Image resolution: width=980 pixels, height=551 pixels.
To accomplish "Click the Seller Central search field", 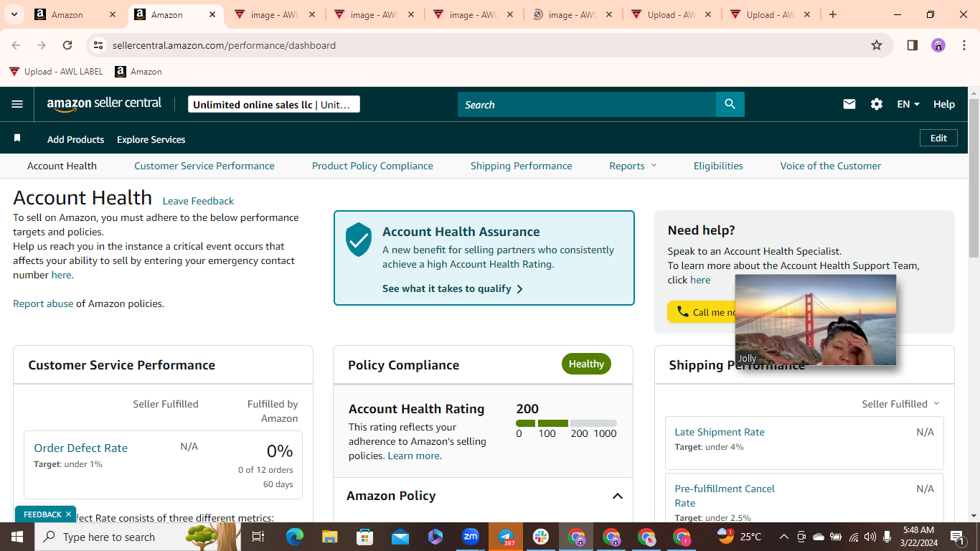I will [587, 104].
